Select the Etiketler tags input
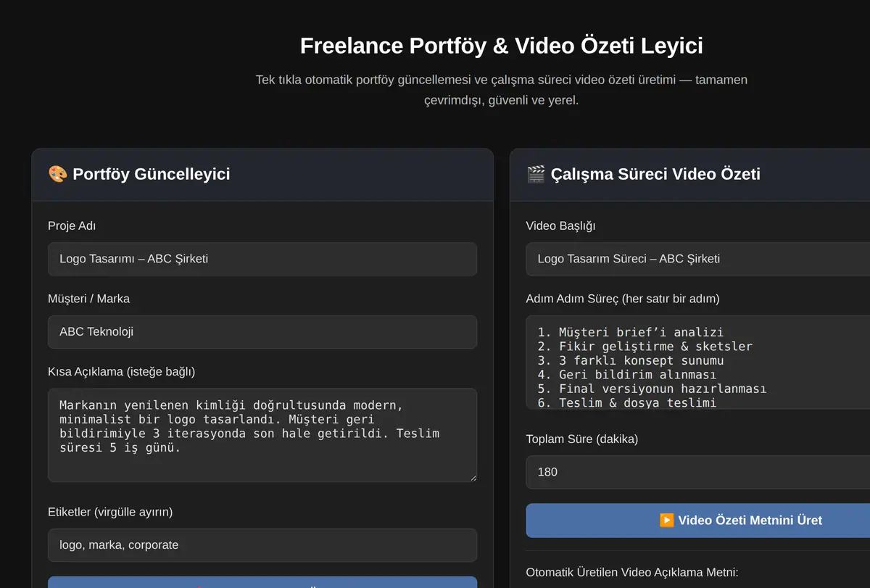 pos(262,545)
